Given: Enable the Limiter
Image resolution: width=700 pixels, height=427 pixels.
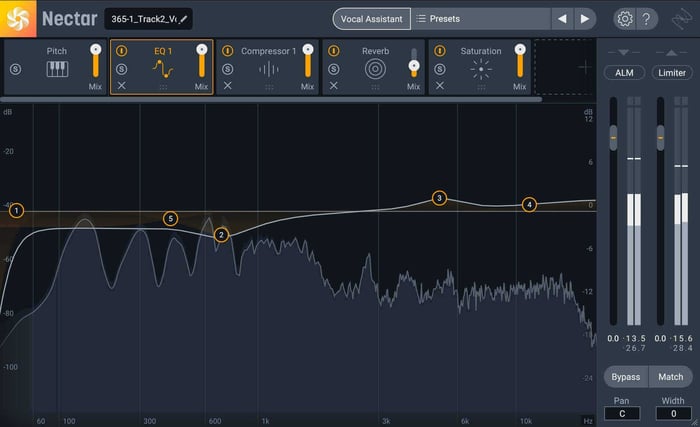Looking at the screenshot, I should 672,73.
